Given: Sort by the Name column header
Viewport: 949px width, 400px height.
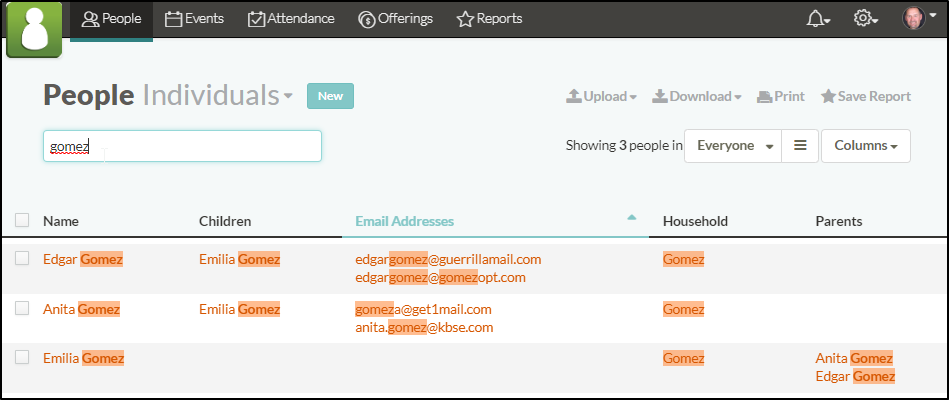Looking at the screenshot, I should pyautogui.click(x=61, y=221).
